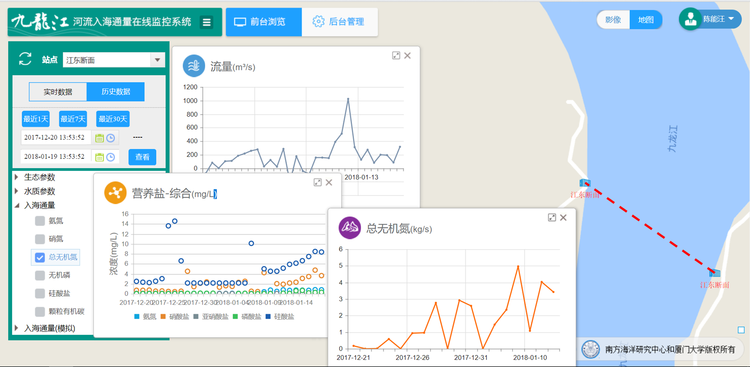The height and width of the screenshot is (367, 750).
Task: Check the 氨氮 checkbox
Action: point(40,221)
